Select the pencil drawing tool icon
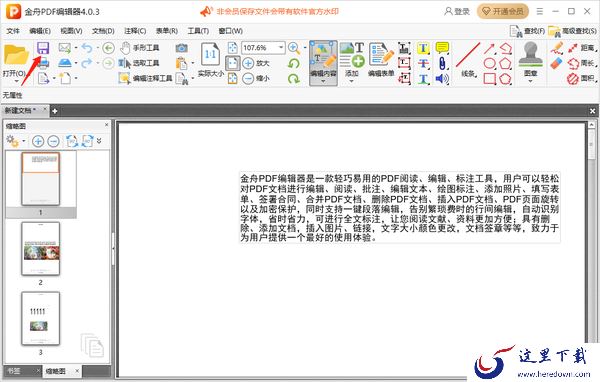This screenshot has width=600, height=382. (557, 48)
